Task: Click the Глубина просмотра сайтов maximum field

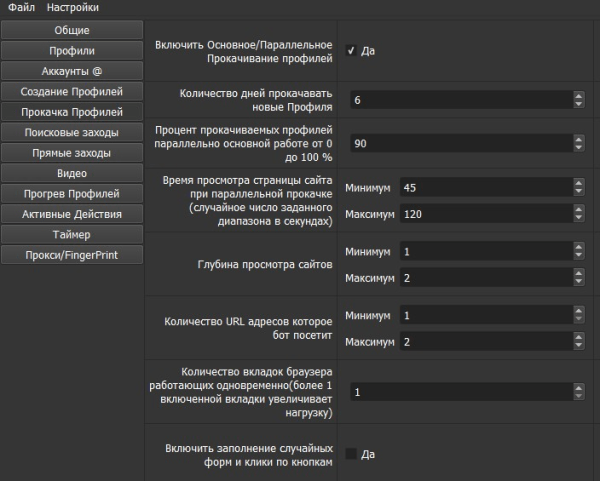Action: click(x=480, y=277)
